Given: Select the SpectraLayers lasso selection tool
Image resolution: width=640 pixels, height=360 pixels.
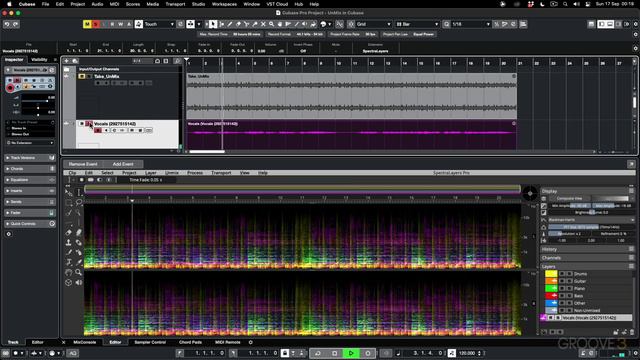Looking at the screenshot, I should pos(78,202).
